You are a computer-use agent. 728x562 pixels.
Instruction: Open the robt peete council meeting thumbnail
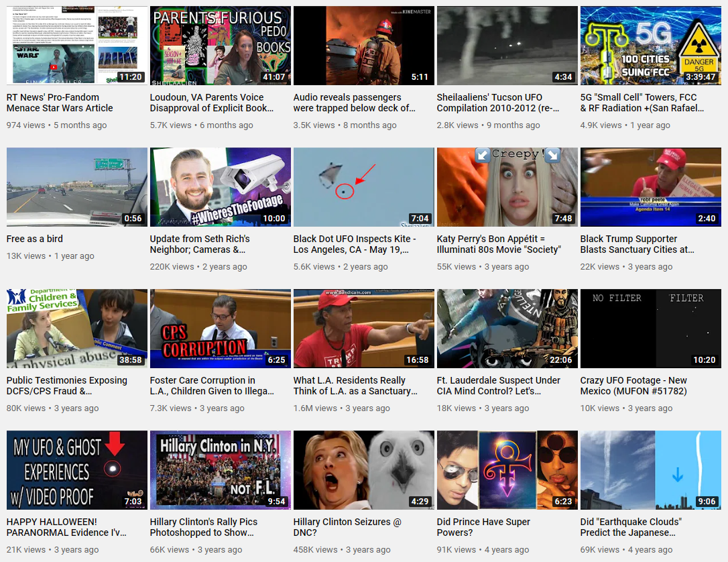[x=651, y=187]
